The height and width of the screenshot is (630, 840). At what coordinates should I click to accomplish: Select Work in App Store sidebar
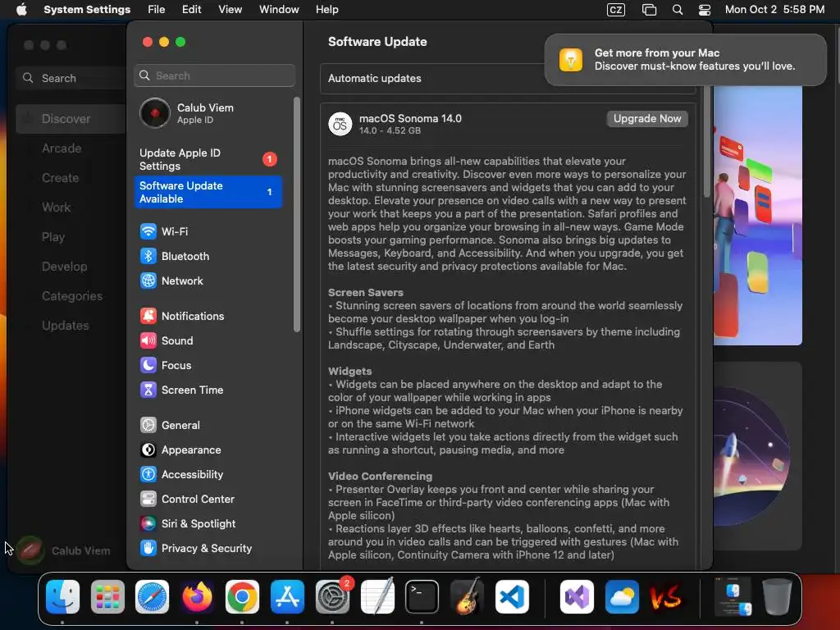[56, 208]
